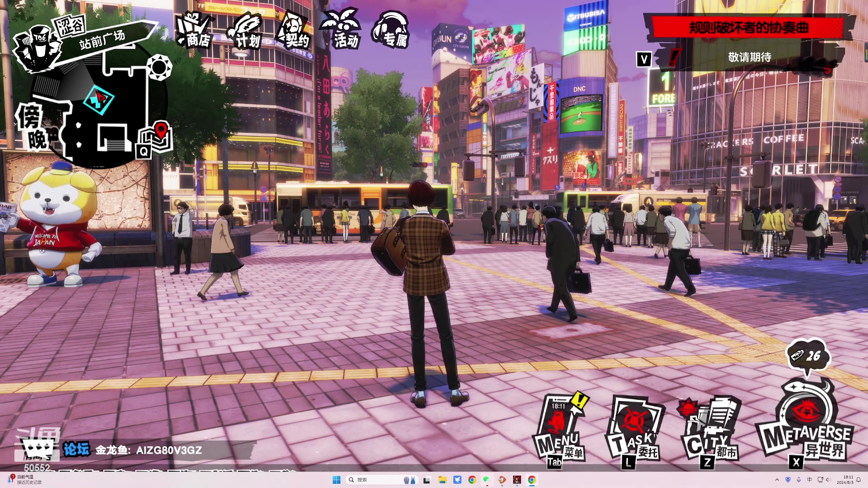The width and height of the screenshot is (868, 488).
Task: Click the 论坛 forum tag
Action: coord(76,449)
